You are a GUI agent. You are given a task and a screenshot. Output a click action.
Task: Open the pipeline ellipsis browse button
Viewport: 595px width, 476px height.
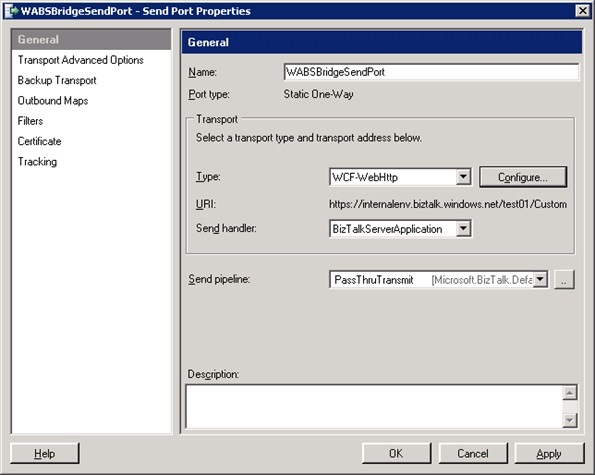click(x=564, y=280)
